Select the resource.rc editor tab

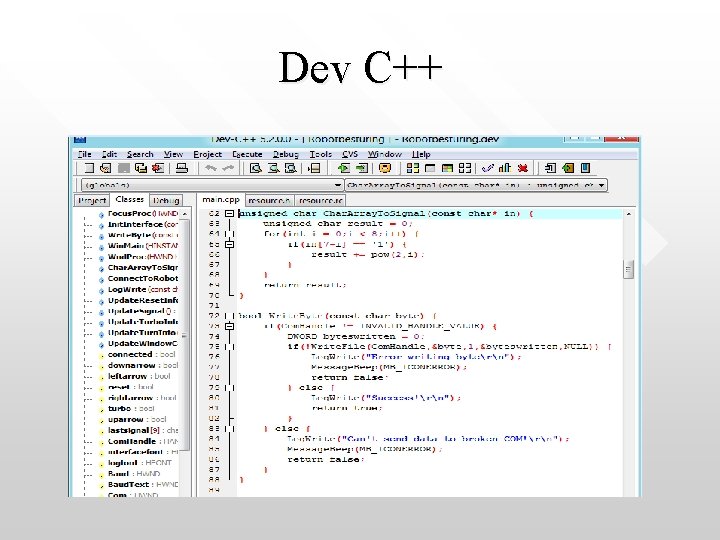[320, 201]
